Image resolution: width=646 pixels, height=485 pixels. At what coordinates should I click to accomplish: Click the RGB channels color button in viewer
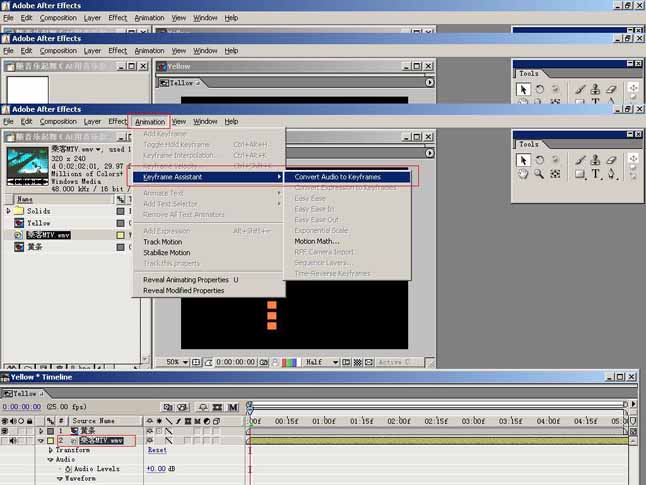pyautogui.click(x=289, y=362)
